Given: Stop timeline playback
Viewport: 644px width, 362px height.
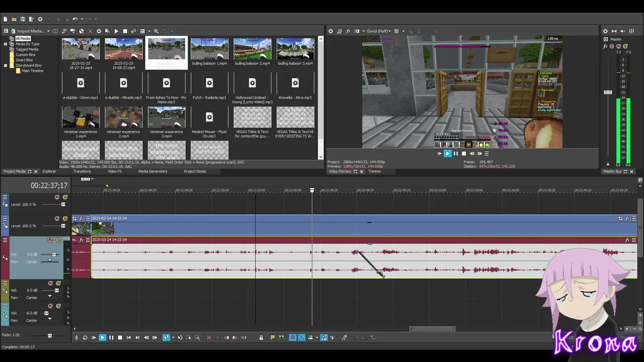Looking at the screenshot, I should [120, 337].
